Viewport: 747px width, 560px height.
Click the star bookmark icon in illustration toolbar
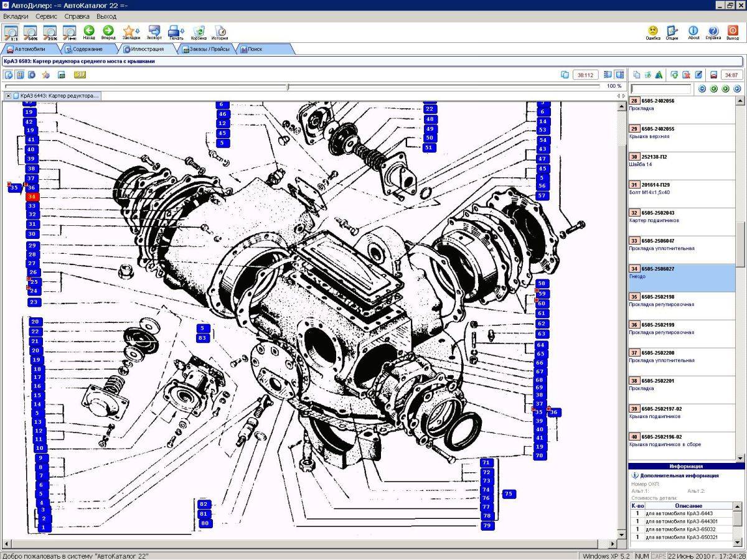pyautogui.click(x=45, y=75)
